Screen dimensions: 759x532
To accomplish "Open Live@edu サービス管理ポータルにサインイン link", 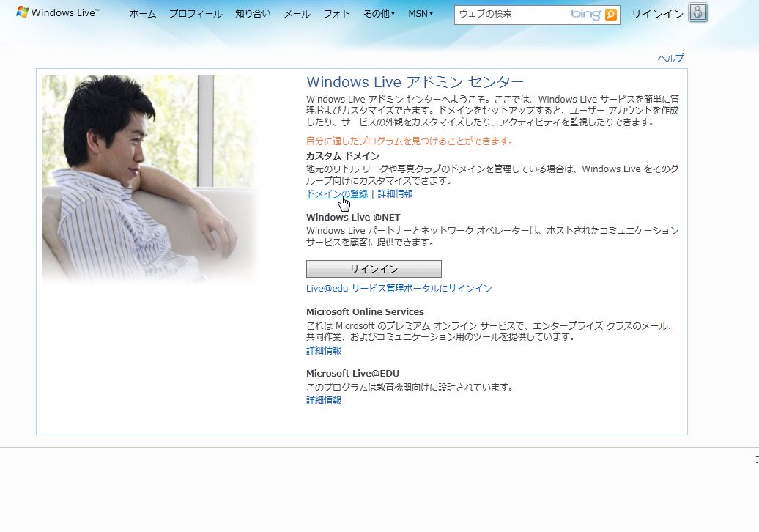I will [x=399, y=289].
